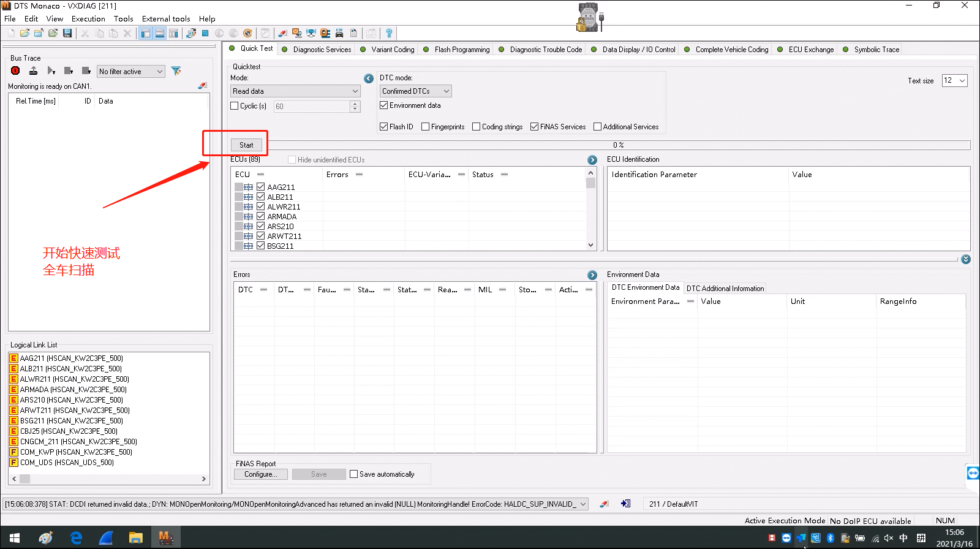Click the FiNAS Report Configure button
The image size is (980, 549).
(261, 474)
